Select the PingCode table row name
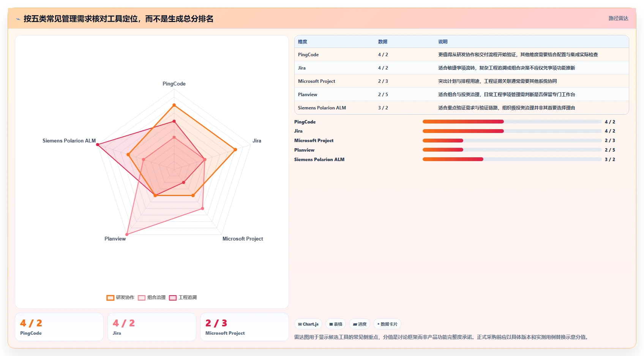The height and width of the screenshot is (356, 644). coord(308,55)
